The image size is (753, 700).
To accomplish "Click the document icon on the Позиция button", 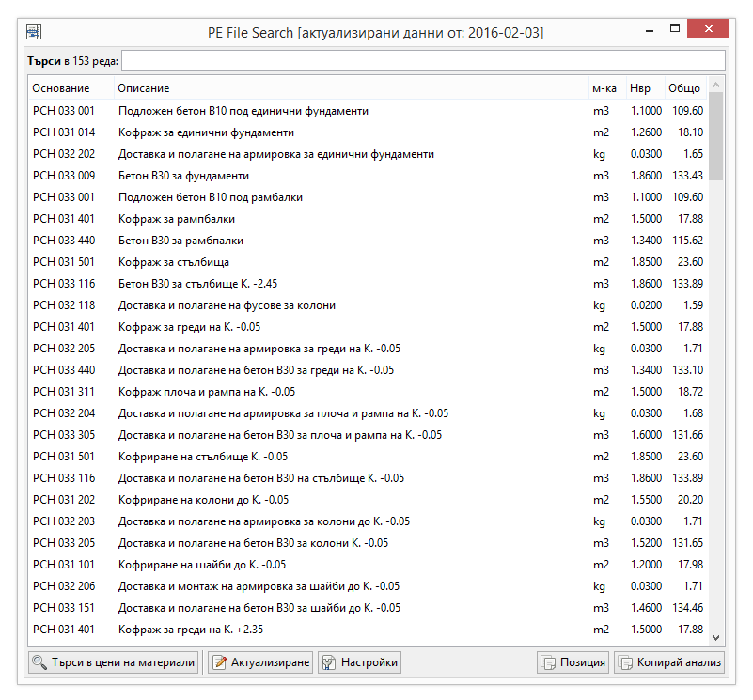I will (x=548, y=661).
